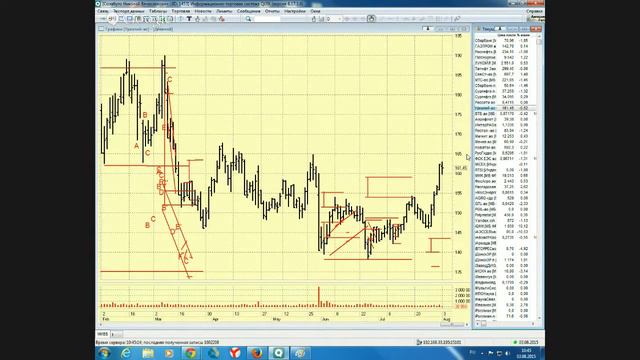Image resolution: width=640 pixels, height=360 pixels.
Task: Open the Настройки menu
Action: [x=295, y=11]
